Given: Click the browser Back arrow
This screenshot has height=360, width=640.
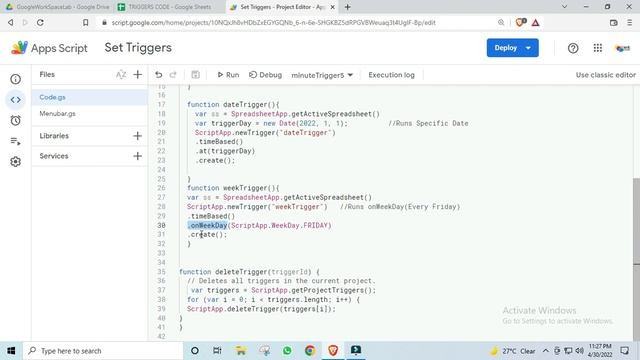Looking at the screenshot, I should tap(11, 22).
